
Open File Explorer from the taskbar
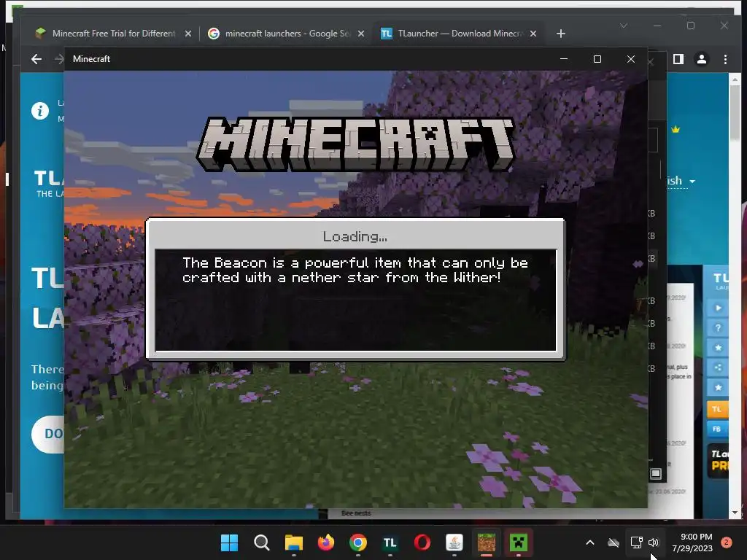coord(293,542)
